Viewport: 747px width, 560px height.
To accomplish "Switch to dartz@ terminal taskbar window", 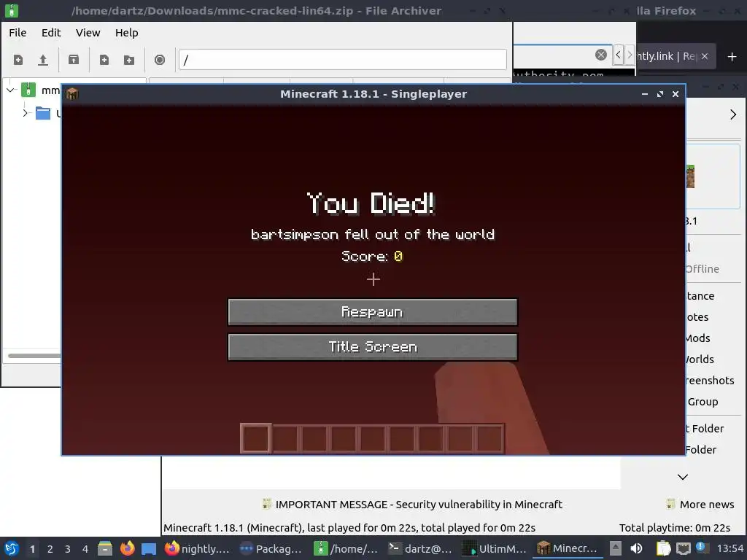I will pyautogui.click(x=421, y=548).
